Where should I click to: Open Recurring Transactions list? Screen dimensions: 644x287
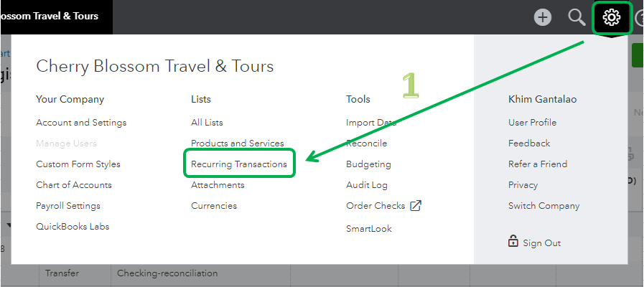coord(239,164)
